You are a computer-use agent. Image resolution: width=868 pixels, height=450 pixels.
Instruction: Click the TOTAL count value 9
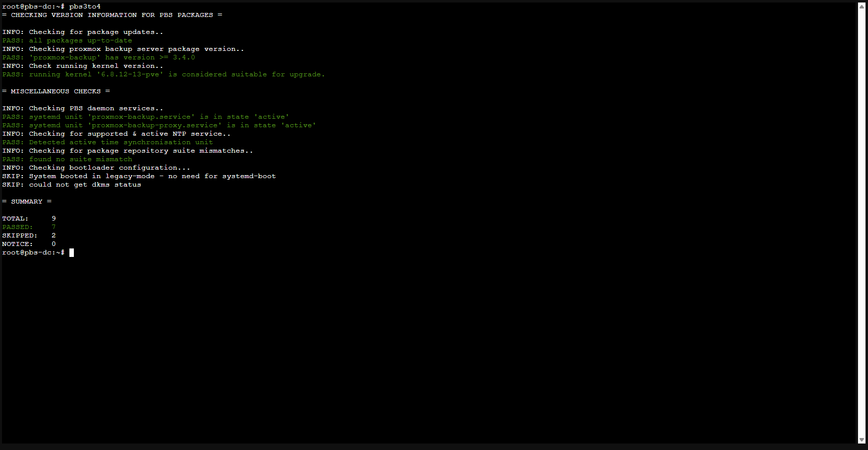coord(53,219)
